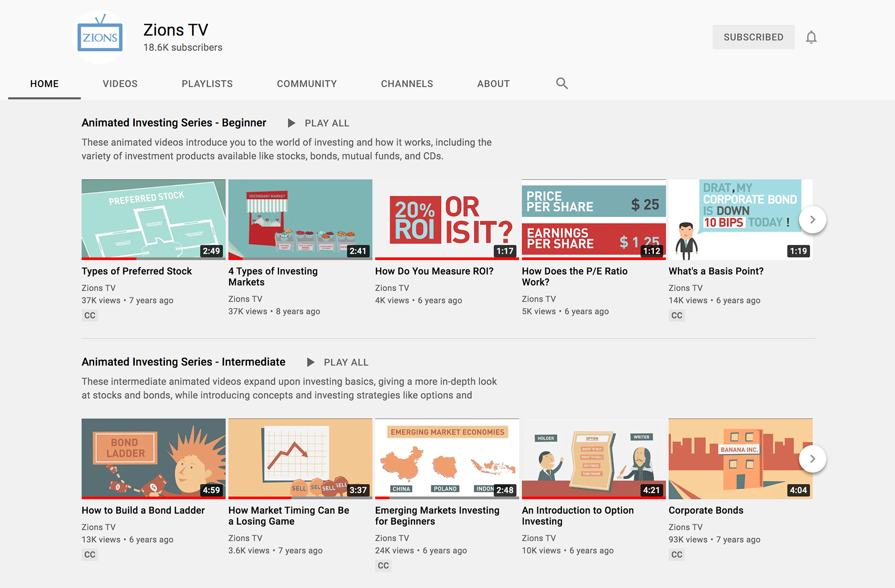This screenshot has height=588, width=895.
Task: Click Zions TV channel name under Measure ROI video
Action: point(392,288)
